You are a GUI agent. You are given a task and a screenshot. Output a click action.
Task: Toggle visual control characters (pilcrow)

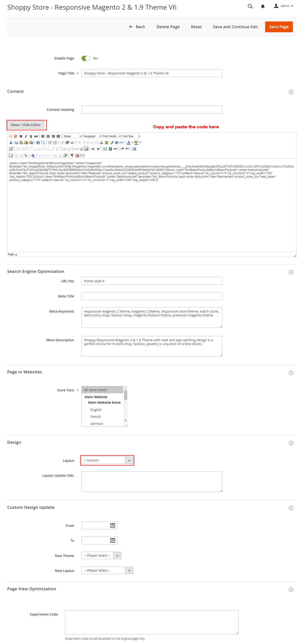click(x=72, y=155)
